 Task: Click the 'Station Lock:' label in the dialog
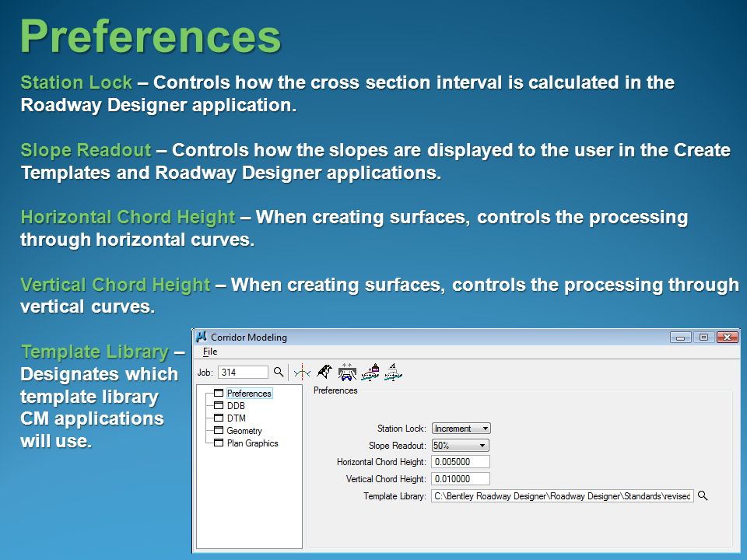click(x=402, y=429)
